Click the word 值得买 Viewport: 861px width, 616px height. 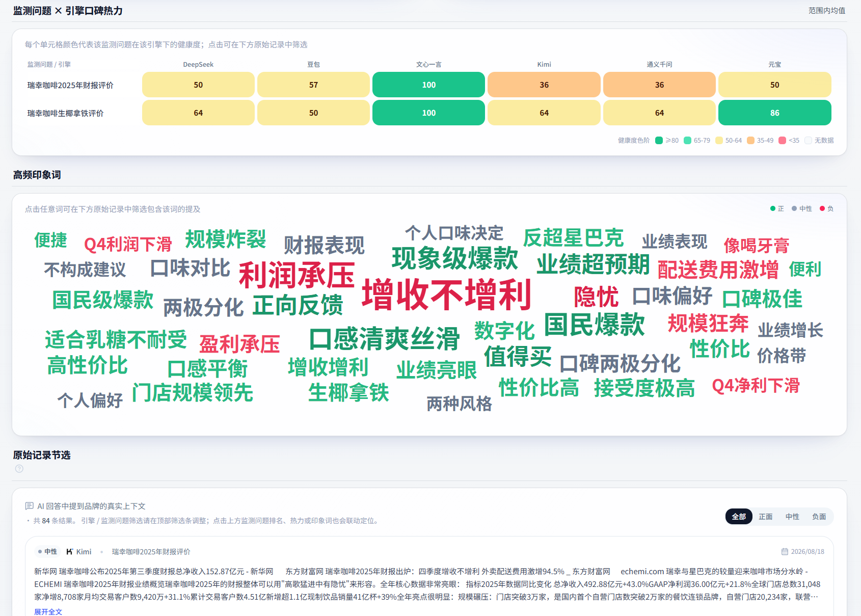(x=518, y=357)
